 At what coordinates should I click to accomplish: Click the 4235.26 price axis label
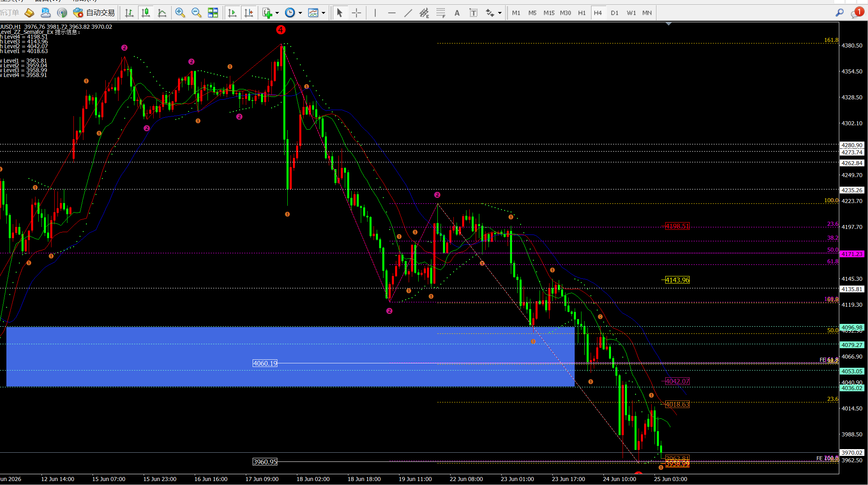852,190
